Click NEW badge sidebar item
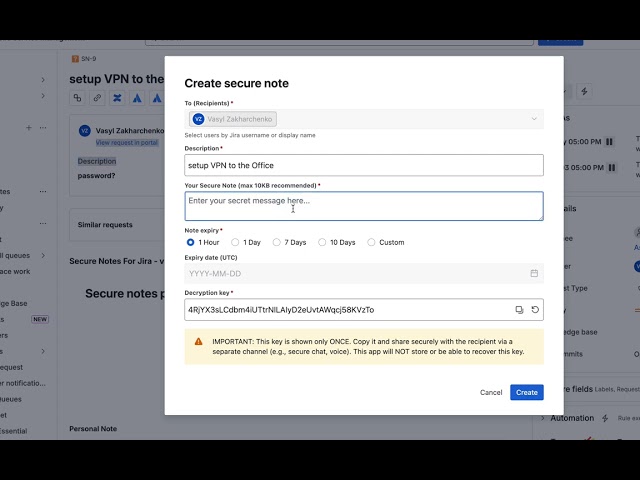This screenshot has height=480, width=640. (40, 319)
